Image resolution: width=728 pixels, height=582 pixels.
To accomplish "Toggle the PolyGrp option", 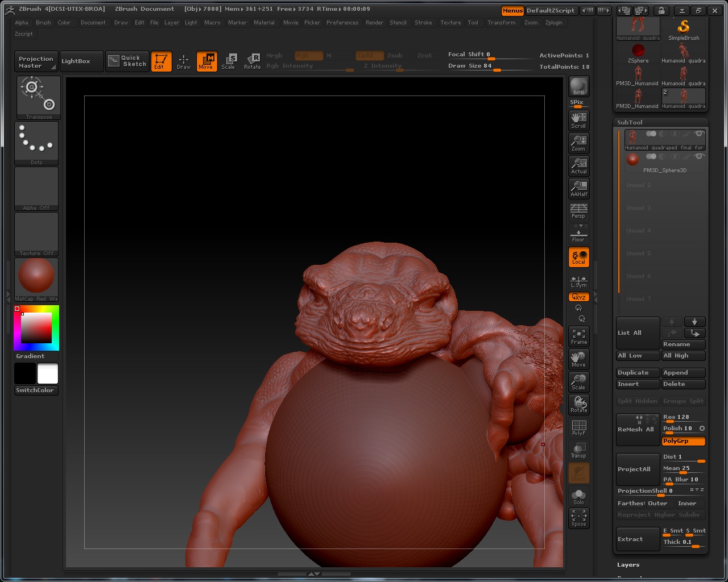I will [x=684, y=441].
